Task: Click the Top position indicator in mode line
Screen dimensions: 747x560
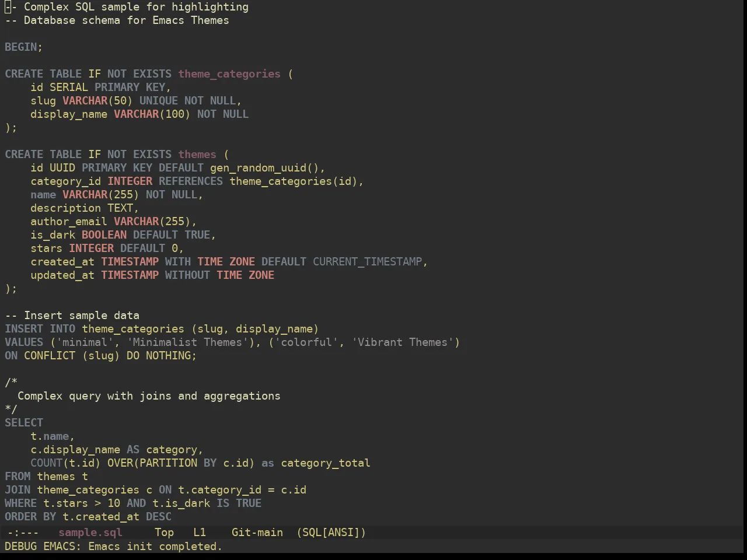Action: click(x=164, y=533)
